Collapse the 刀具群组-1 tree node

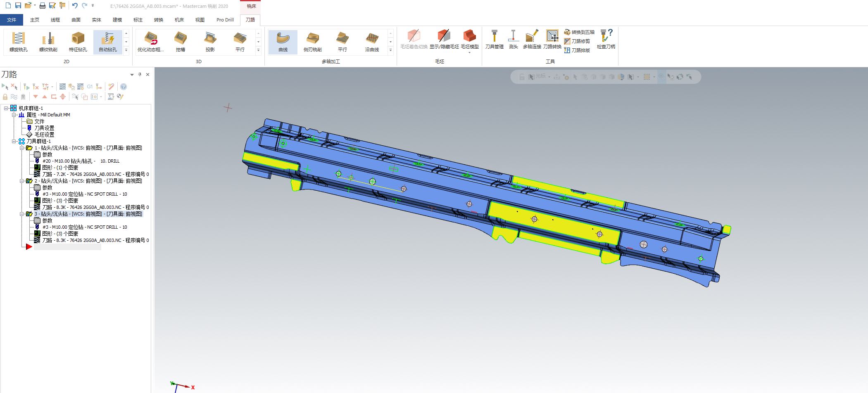[x=14, y=141]
